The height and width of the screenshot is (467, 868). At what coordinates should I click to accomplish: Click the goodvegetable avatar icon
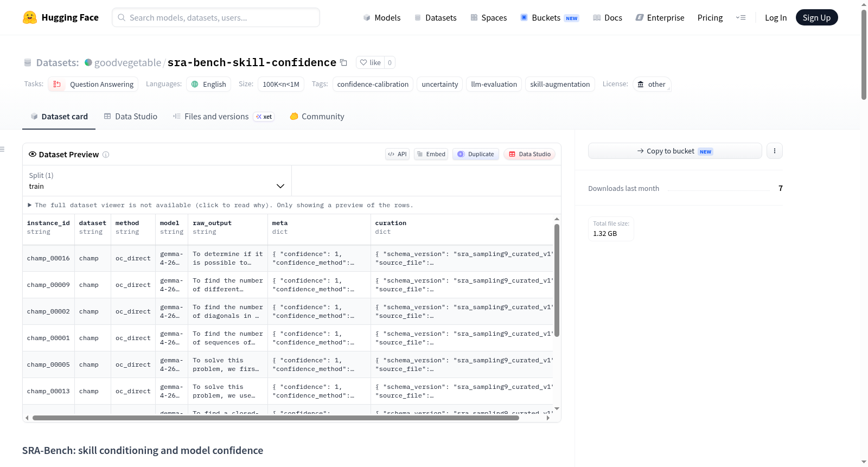pyautogui.click(x=88, y=62)
